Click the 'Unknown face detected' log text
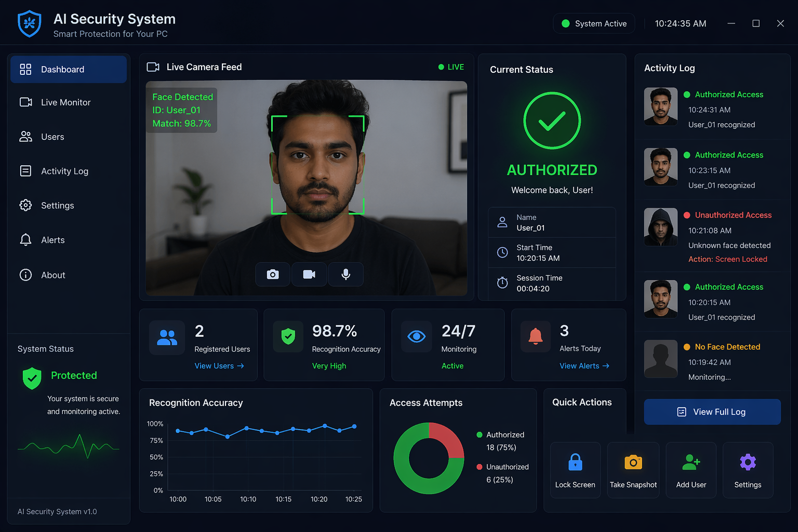The height and width of the screenshot is (532, 798). [x=729, y=245]
